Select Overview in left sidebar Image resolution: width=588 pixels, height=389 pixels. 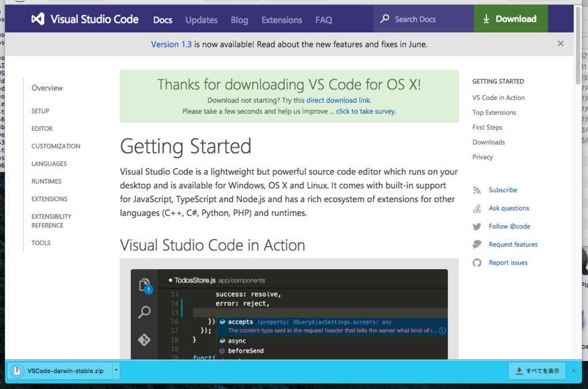click(47, 88)
